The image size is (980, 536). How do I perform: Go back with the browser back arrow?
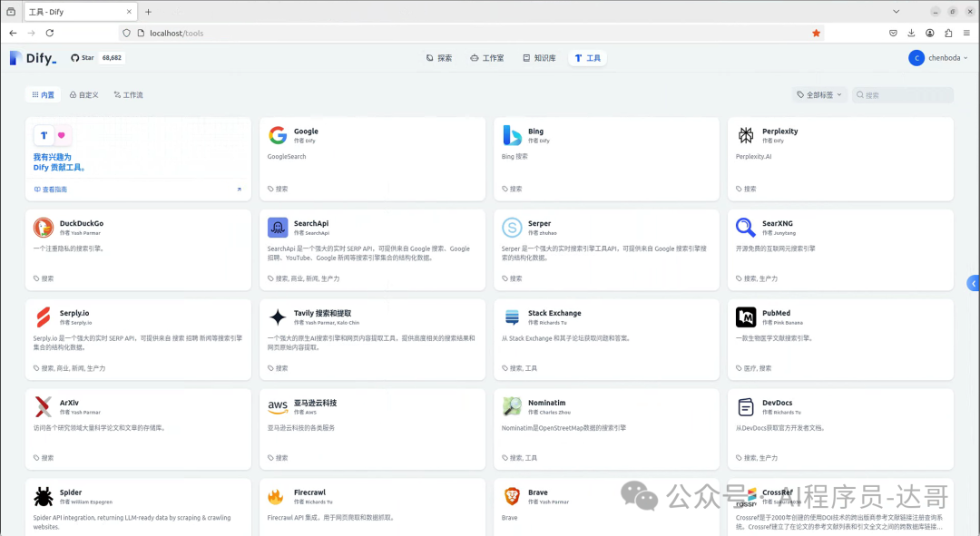pyautogui.click(x=13, y=34)
